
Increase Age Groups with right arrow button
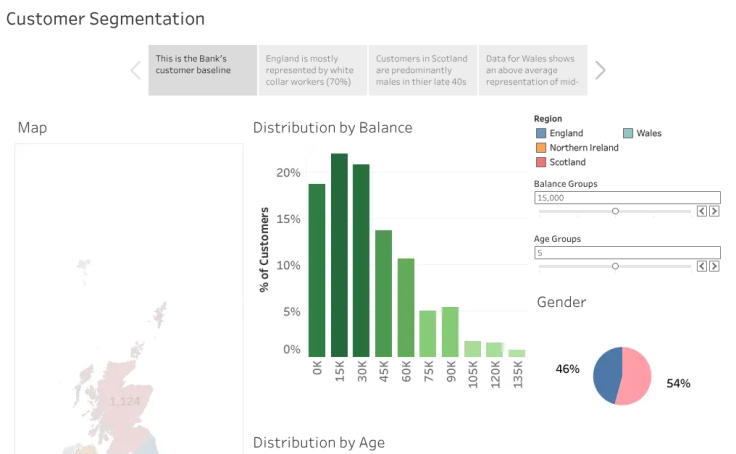(x=714, y=266)
